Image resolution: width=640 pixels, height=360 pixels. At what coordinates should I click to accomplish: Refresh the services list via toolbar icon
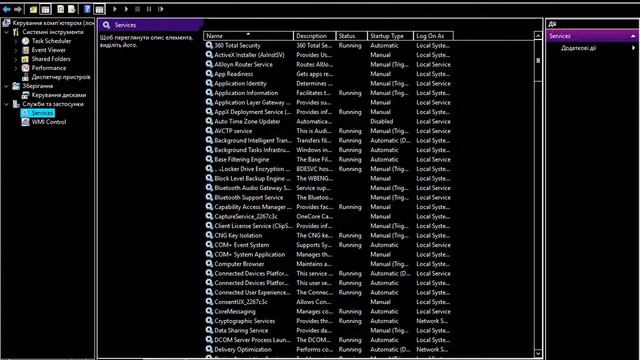[61, 9]
